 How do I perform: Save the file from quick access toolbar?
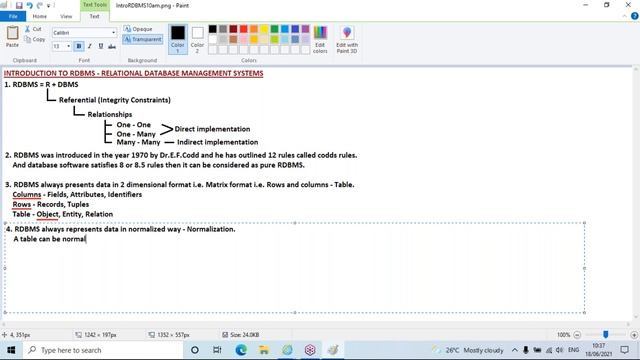19,5
